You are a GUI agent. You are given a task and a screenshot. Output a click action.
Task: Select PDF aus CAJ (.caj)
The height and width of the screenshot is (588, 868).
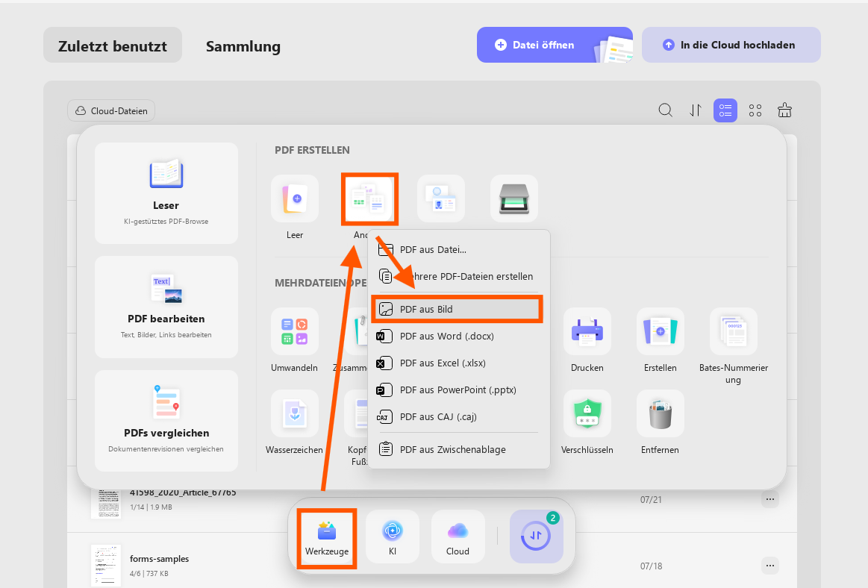pyautogui.click(x=459, y=417)
